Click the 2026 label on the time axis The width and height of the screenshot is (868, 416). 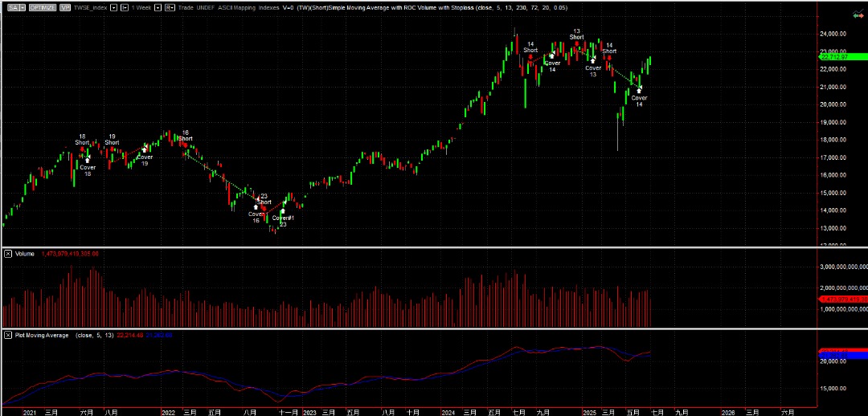pyautogui.click(x=729, y=412)
